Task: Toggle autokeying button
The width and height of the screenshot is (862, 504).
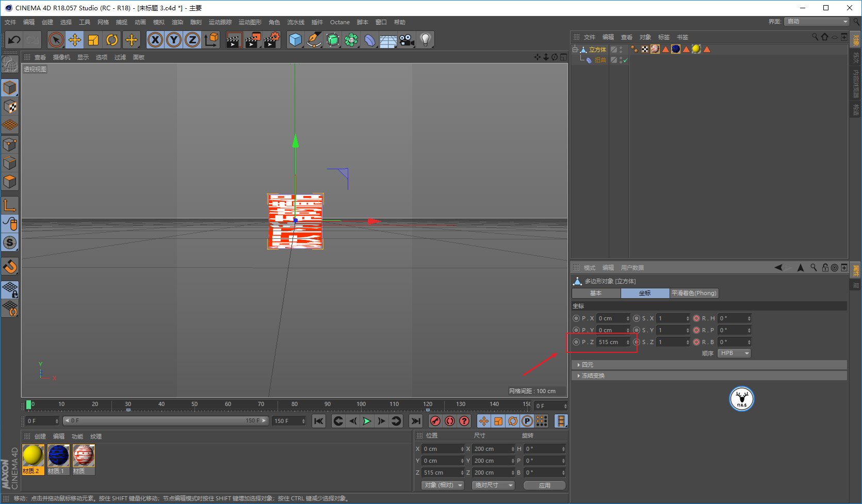Action: click(x=450, y=421)
